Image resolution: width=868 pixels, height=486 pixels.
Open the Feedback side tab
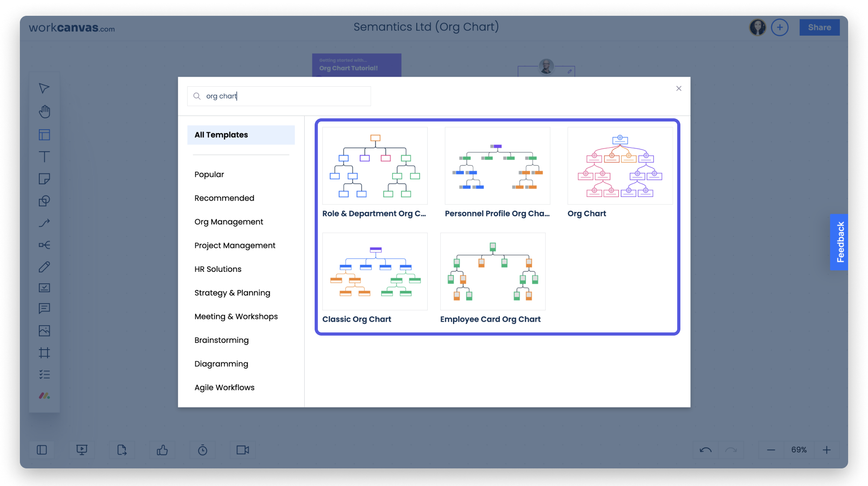tap(840, 242)
